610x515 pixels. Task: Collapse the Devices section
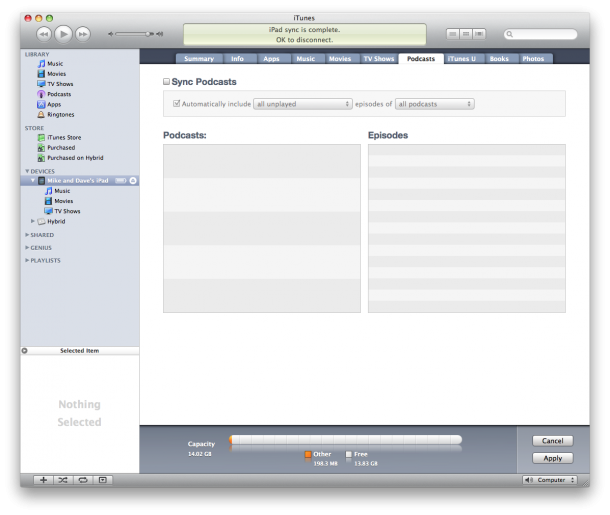click(x=27, y=171)
